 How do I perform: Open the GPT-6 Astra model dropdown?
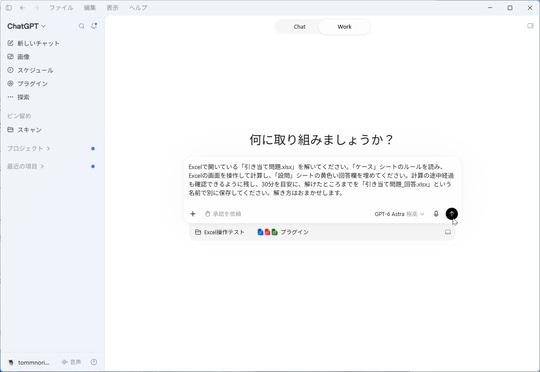coord(399,214)
